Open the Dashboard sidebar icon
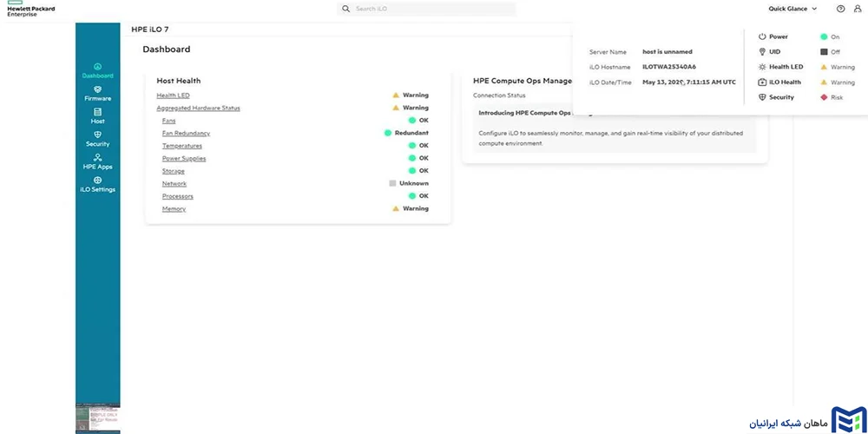Viewport: 868px width, 434px height. [97, 67]
